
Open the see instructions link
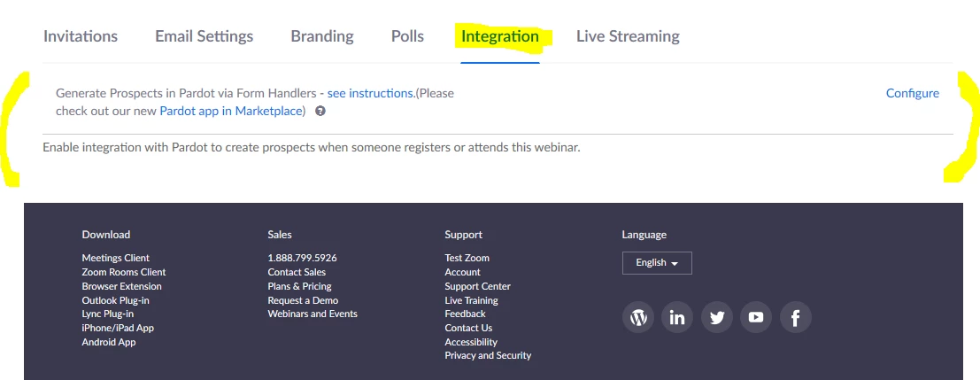(x=370, y=93)
